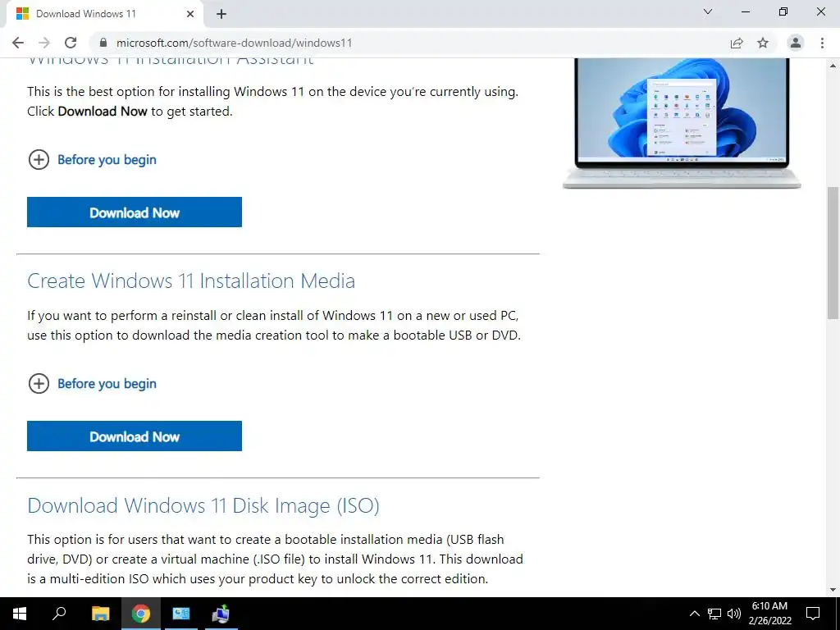Click the network tray icon
This screenshot has height=630, width=840.
[x=714, y=614]
